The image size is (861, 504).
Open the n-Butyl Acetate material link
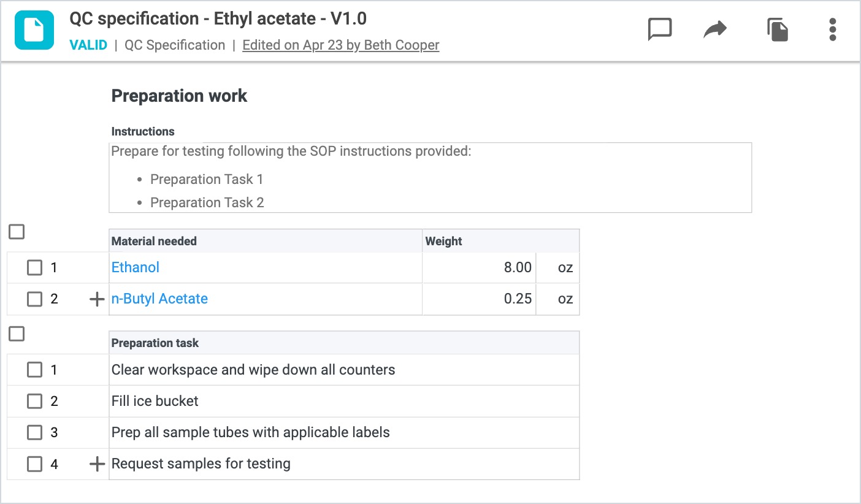[x=159, y=299]
